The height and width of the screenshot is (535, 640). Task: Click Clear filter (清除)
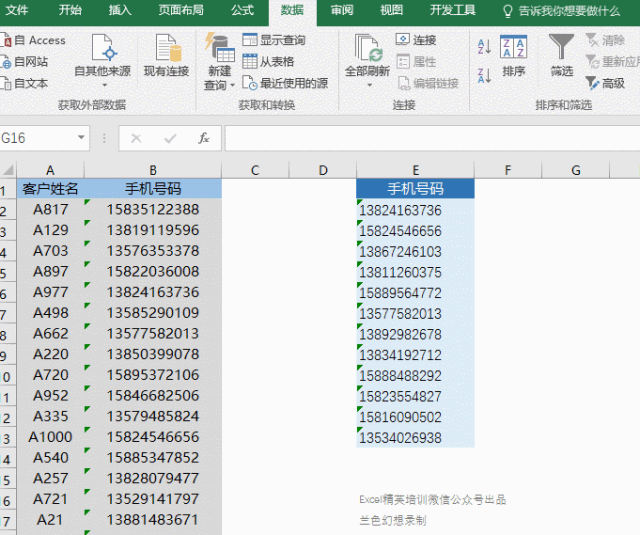[605, 40]
